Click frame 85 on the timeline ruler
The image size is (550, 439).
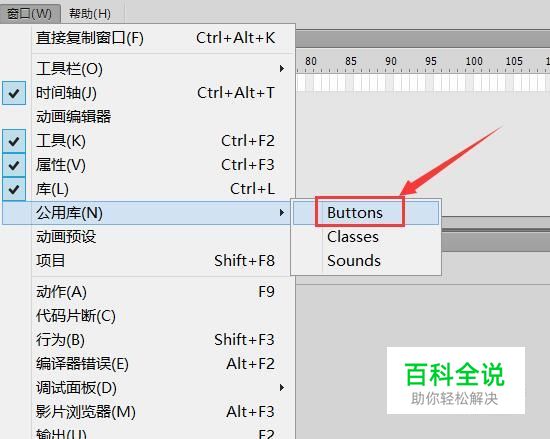pos(351,61)
